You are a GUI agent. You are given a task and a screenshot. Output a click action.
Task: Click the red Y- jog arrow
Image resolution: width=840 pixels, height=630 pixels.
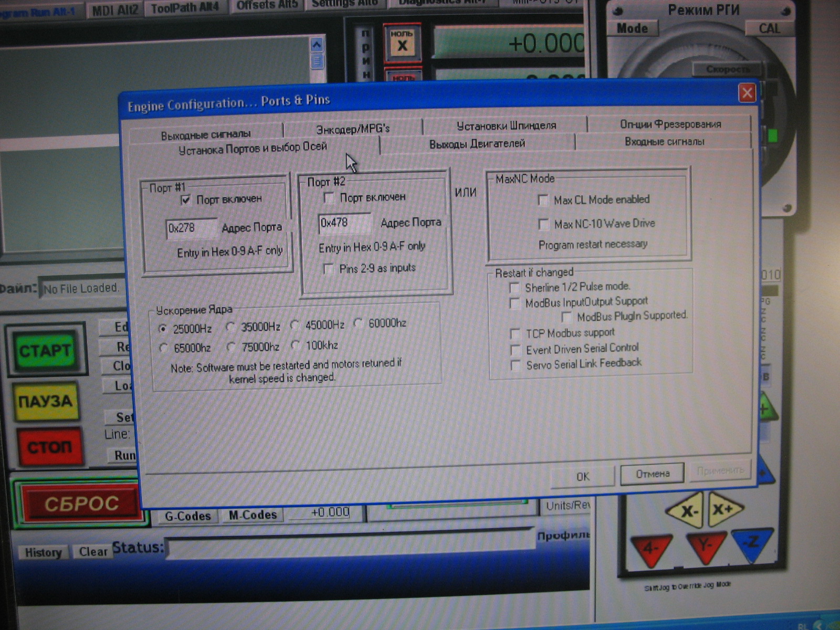click(706, 548)
